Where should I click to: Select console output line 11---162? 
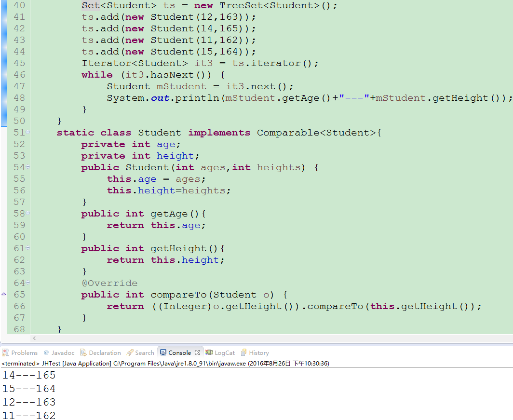click(29, 415)
